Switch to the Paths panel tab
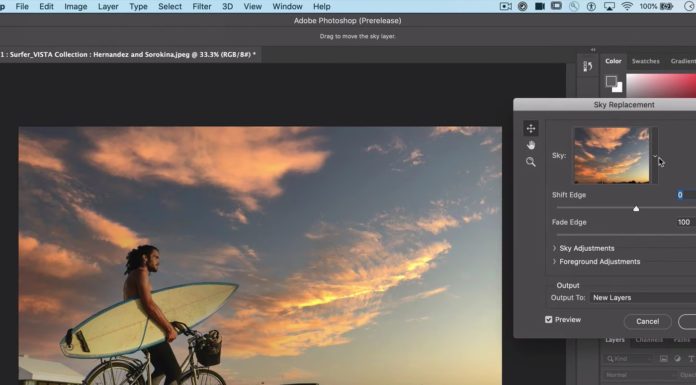Viewport: 696px width, 385px height. tap(682, 340)
